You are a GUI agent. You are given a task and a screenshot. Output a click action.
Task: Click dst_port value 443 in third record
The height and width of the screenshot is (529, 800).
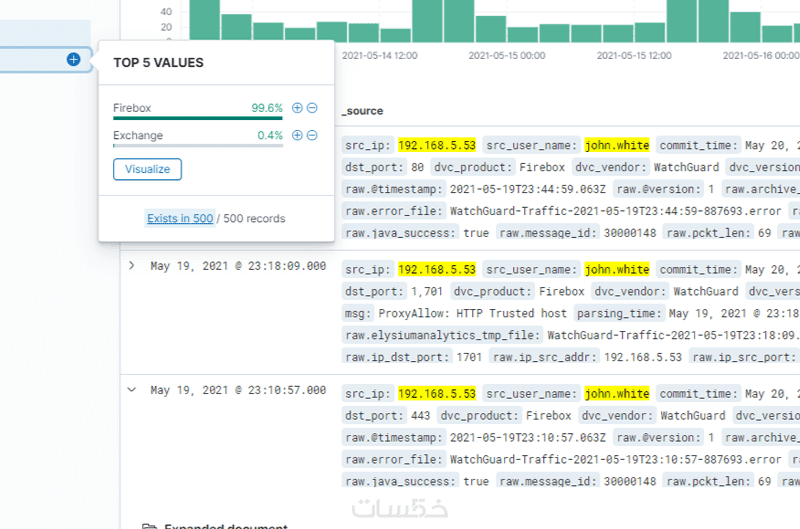pyautogui.click(x=421, y=416)
